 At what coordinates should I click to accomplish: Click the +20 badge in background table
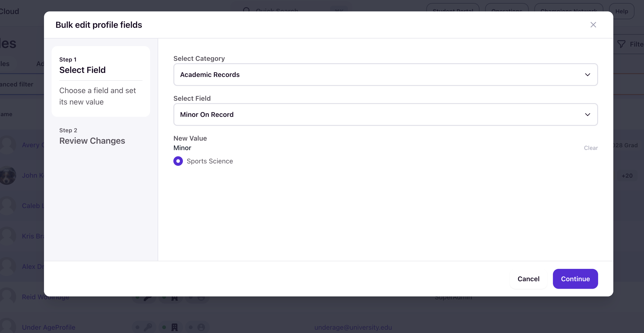[x=627, y=176]
